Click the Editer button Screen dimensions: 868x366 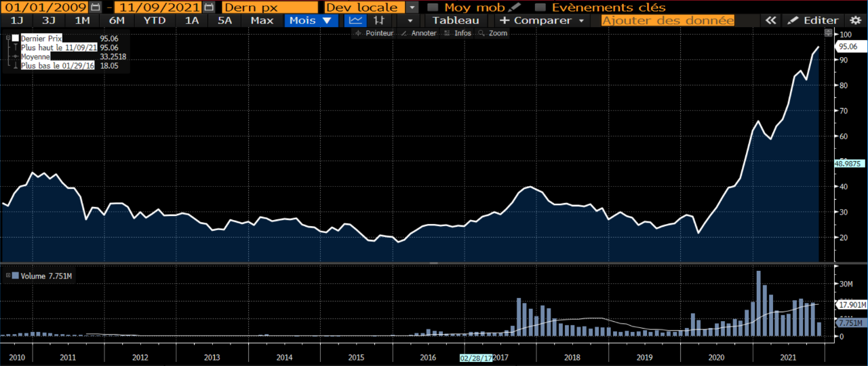tap(813, 20)
